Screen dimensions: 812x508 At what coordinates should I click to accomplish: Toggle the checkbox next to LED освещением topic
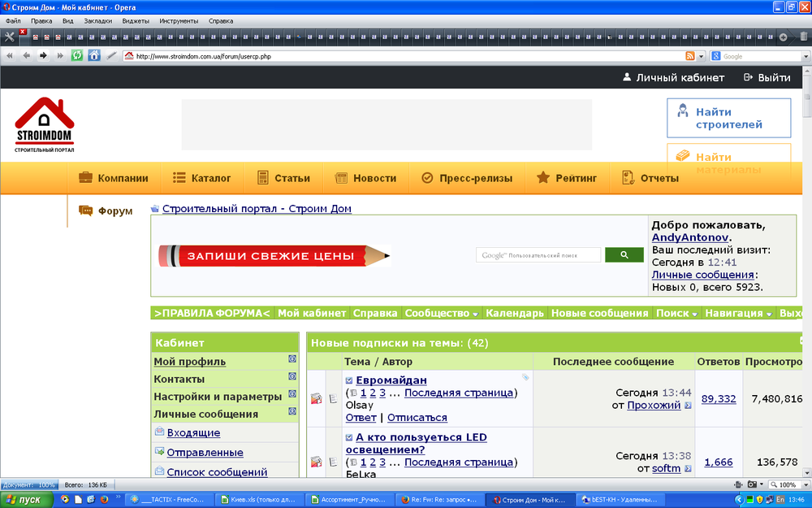[349, 436]
